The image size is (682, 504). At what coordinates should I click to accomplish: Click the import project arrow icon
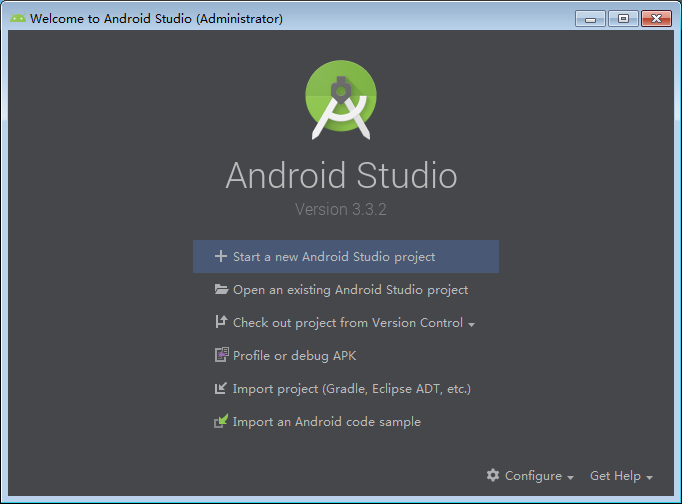[x=221, y=388]
